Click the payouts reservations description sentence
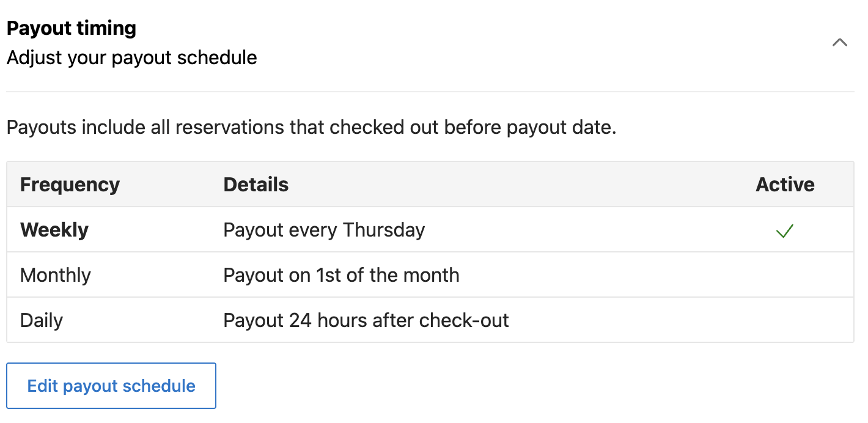 click(x=311, y=128)
